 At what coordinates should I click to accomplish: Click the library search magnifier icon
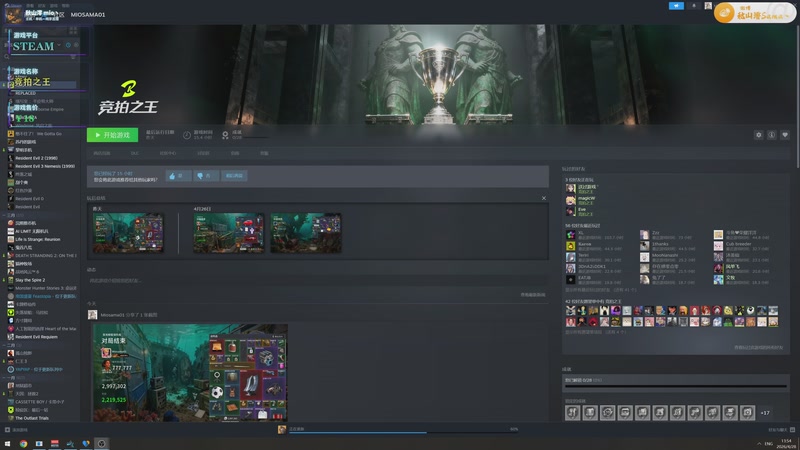pyautogui.click(x=7, y=56)
